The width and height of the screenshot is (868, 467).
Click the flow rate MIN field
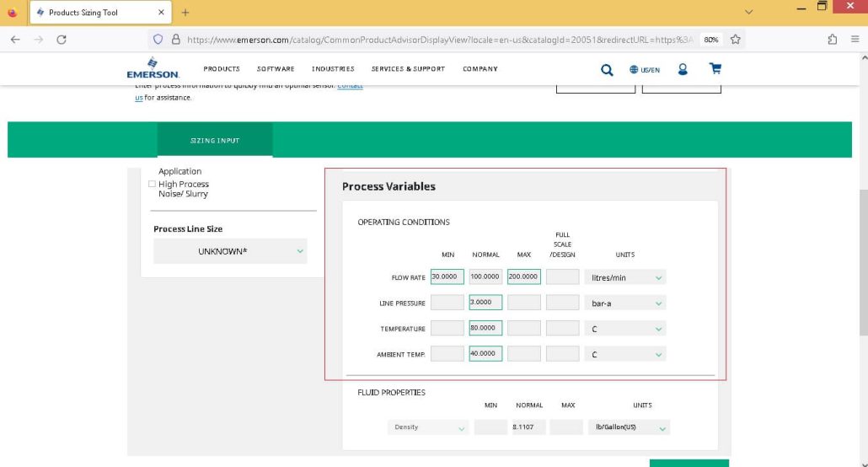point(447,276)
